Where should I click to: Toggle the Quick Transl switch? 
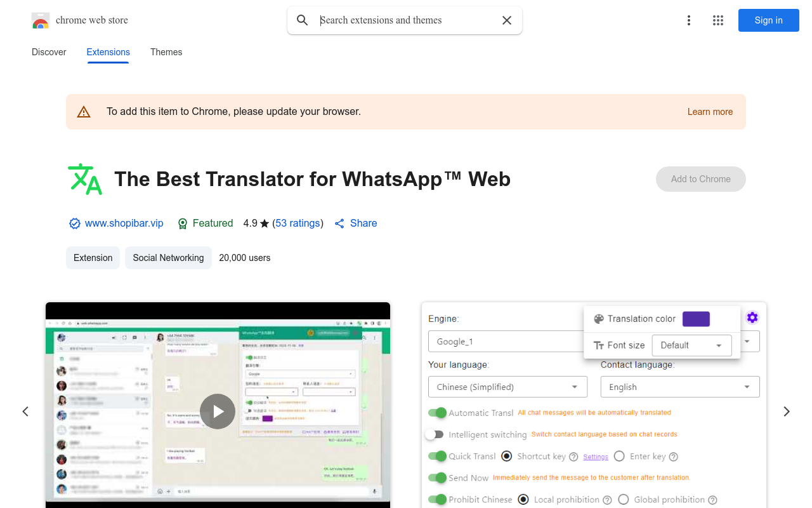[x=437, y=456]
